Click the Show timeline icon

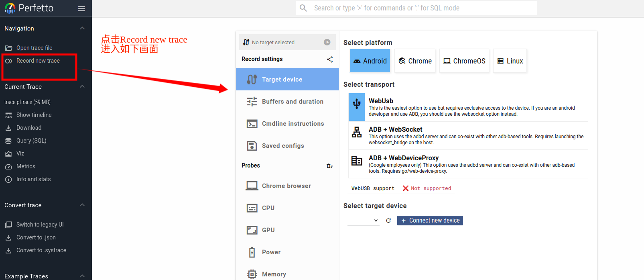tap(8, 115)
